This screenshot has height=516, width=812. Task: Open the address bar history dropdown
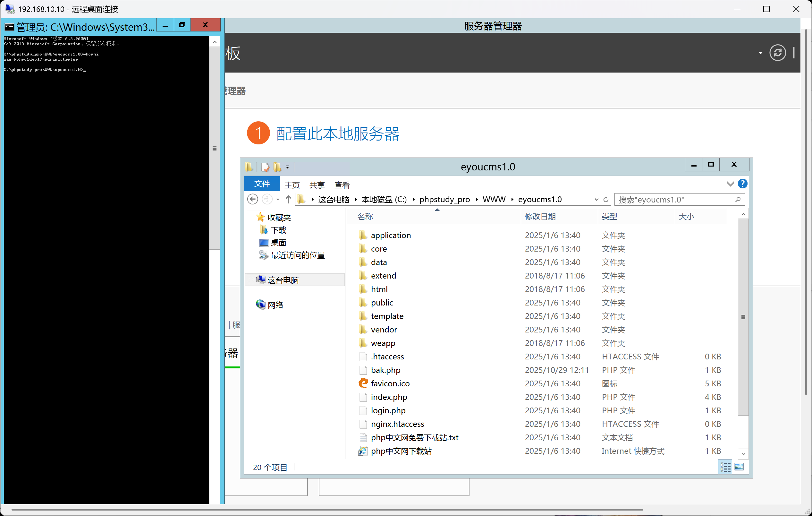(x=596, y=199)
